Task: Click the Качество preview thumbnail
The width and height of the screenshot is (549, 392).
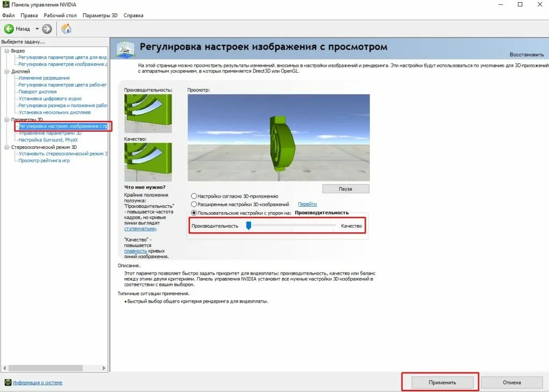Action: (148, 162)
